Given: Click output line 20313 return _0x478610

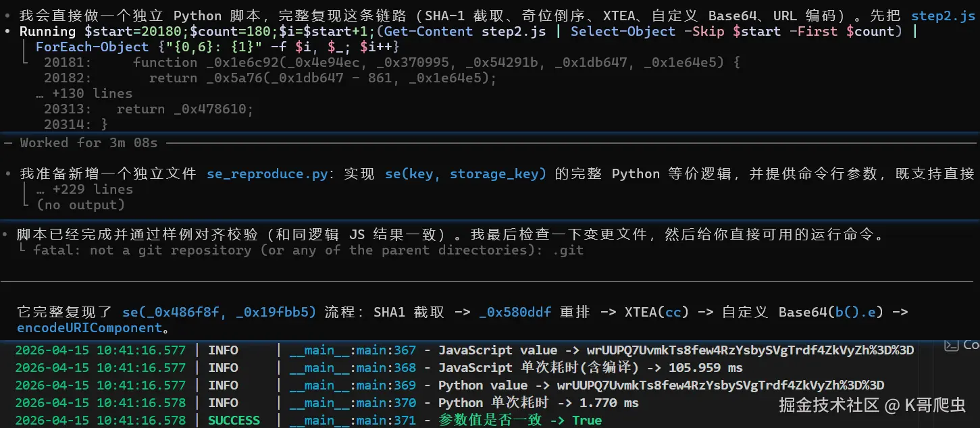Looking at the screenshot, I should pyautogui.click(x=149, y=109).
